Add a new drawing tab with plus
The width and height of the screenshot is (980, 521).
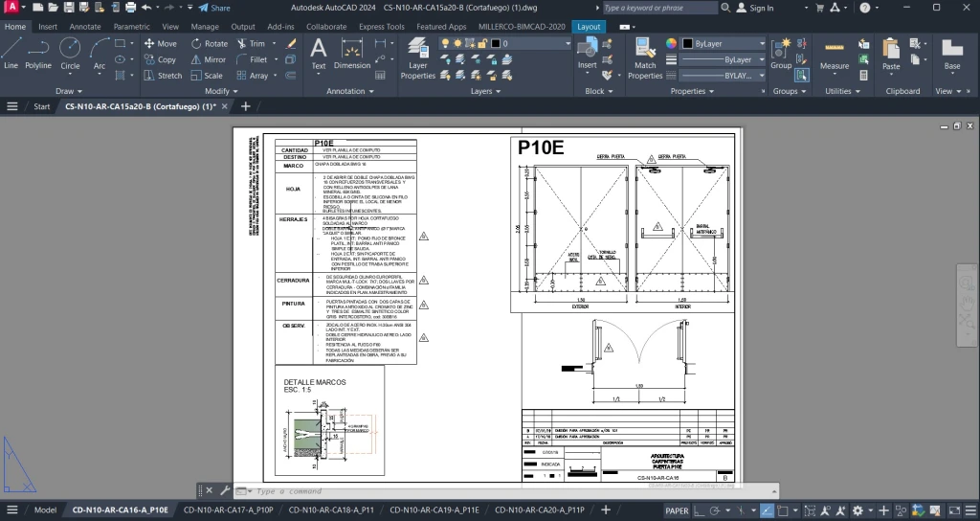[x=246, y=106]
